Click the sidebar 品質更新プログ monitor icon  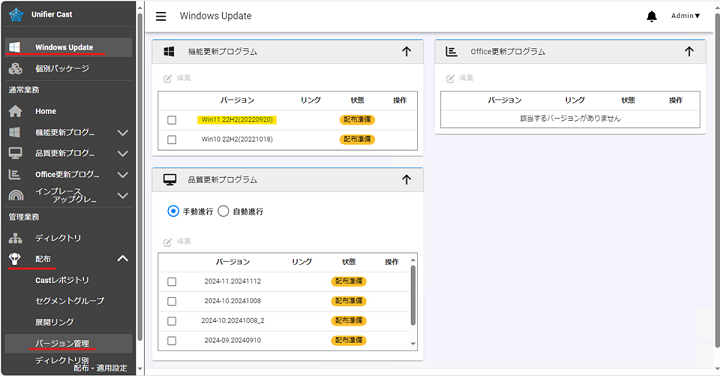(15, 153)
